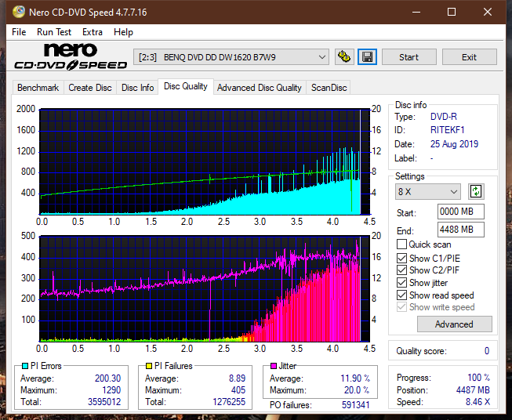Uncheck Show C2/PIF

click(401, 270)
